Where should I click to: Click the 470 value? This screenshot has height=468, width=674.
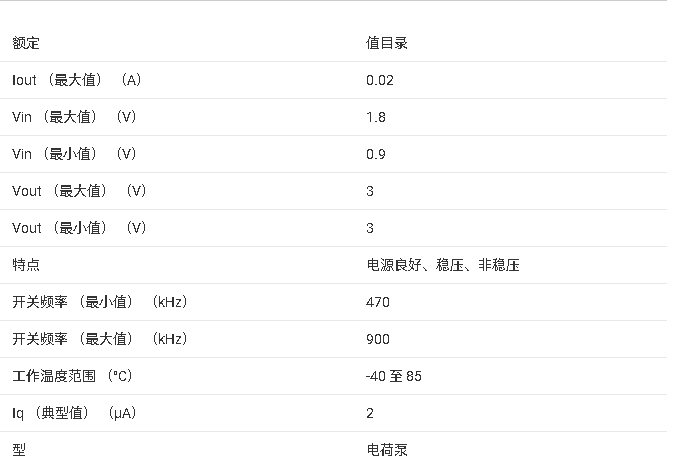click(378, 302)
